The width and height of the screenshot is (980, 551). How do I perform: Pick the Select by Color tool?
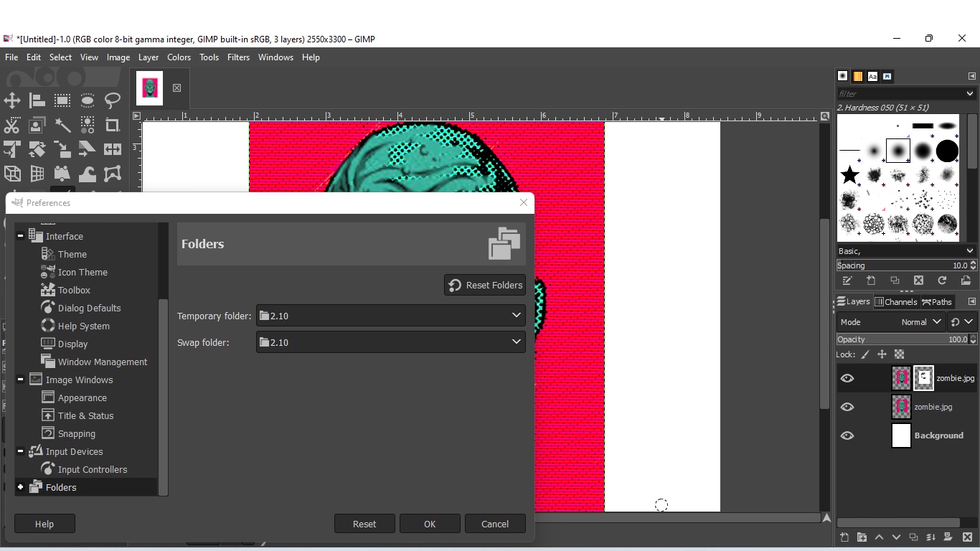[88, 126]
